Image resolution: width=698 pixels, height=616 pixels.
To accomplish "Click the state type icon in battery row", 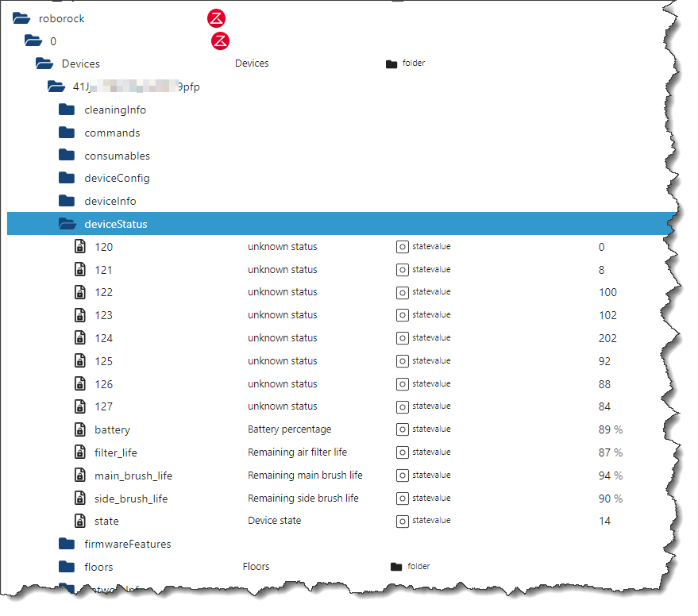I will point(402,429).
